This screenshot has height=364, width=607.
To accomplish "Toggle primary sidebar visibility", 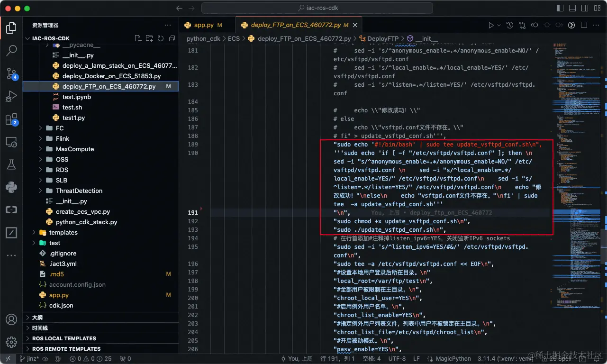I will click(561, 8).
